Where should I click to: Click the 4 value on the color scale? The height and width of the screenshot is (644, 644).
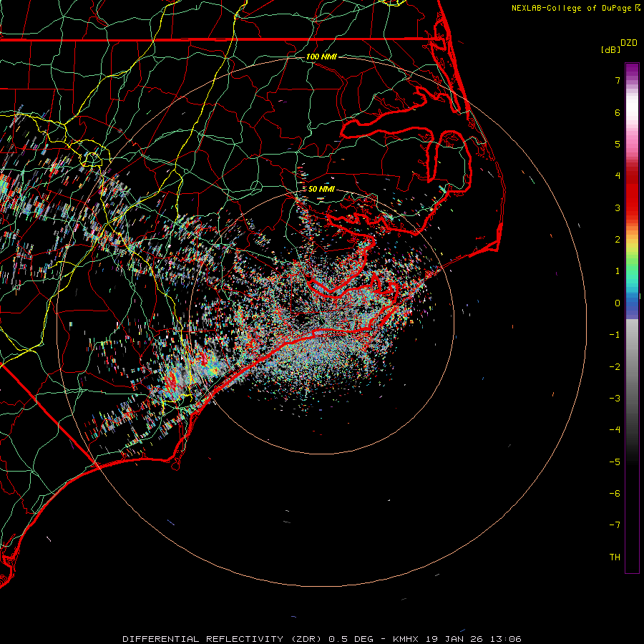coord(616,176)
